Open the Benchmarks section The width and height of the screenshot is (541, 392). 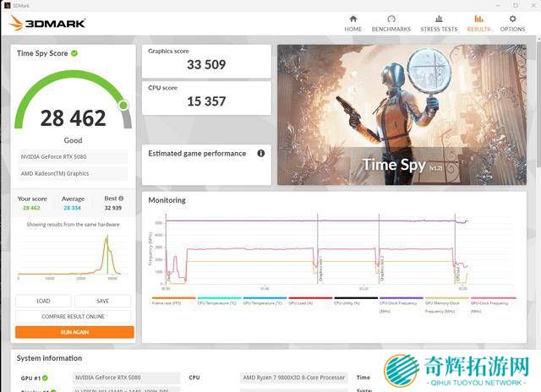coord(391,23)
